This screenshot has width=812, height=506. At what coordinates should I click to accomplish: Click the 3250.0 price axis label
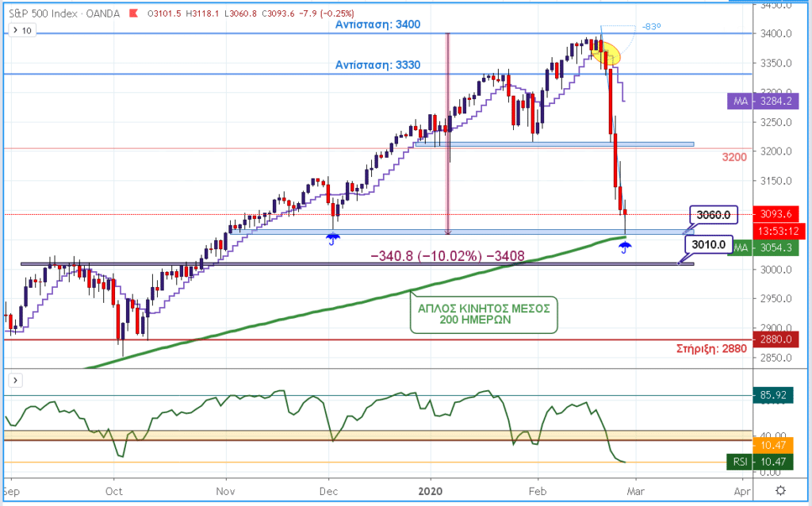point(776,123)
